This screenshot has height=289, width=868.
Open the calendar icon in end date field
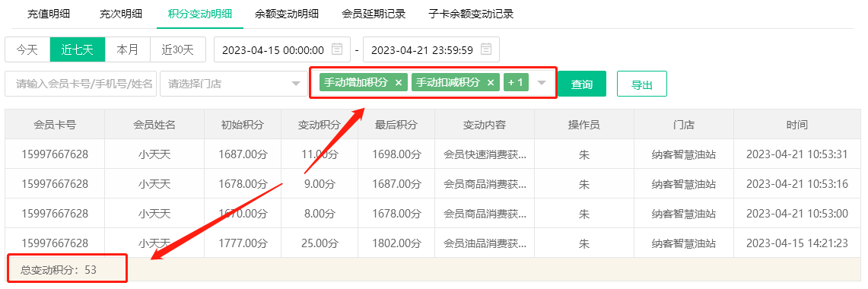pyautogui.click(x=486, y=50)
